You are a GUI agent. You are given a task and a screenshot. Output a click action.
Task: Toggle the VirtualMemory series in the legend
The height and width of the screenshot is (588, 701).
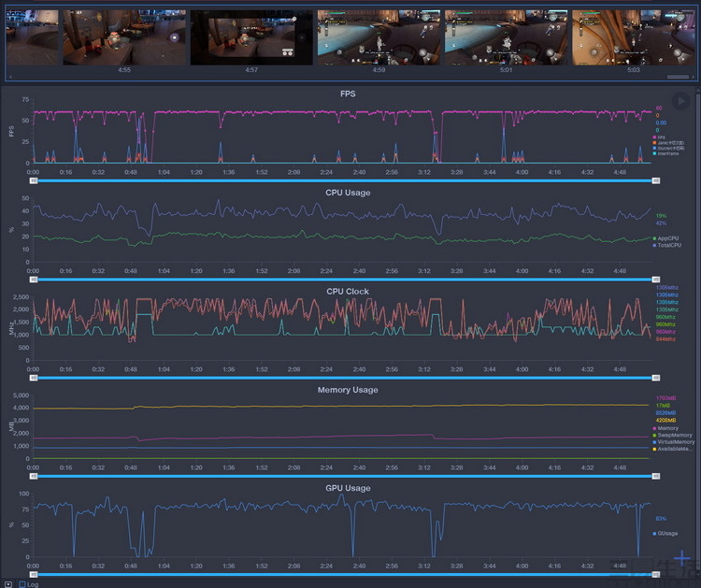(674, 442)
